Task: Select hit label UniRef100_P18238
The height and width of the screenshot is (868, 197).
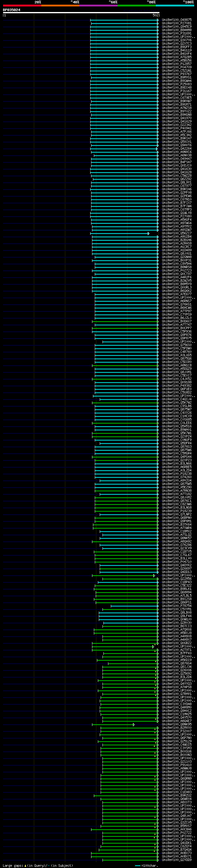Action: [x=177, y=474]
